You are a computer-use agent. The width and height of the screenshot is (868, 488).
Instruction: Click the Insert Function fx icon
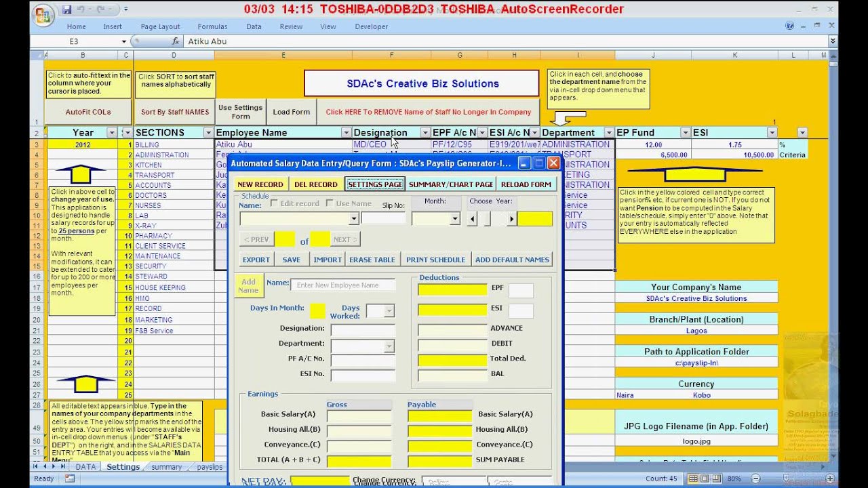tap(175, 41)
